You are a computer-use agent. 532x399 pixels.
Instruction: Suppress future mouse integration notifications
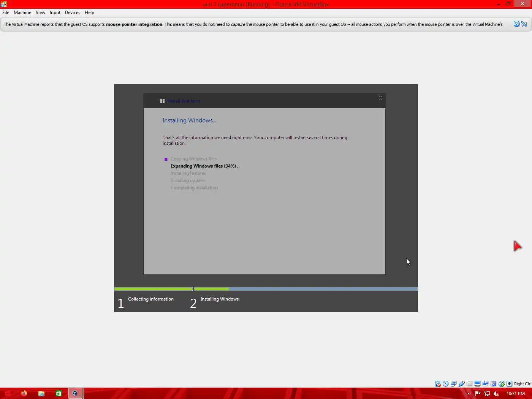(524, 24)
